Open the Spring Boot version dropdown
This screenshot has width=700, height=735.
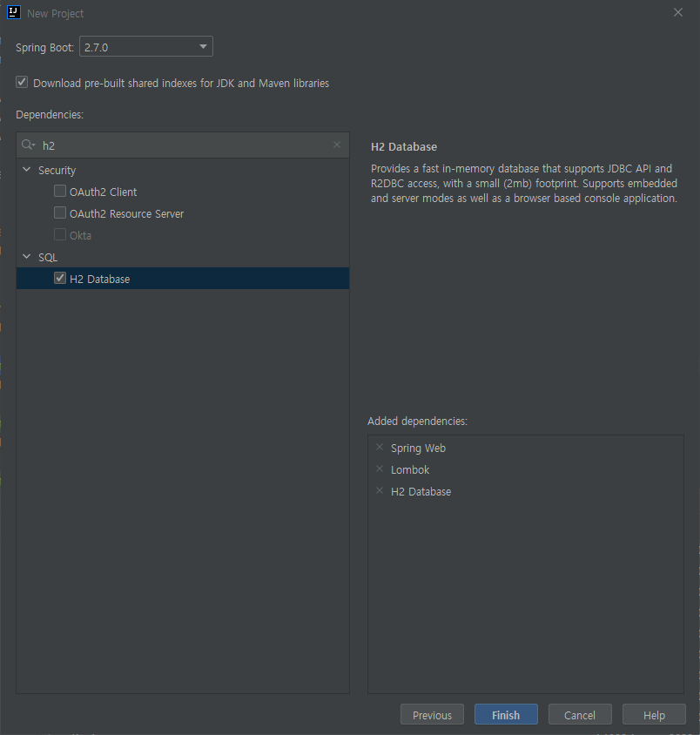(146, 47)
